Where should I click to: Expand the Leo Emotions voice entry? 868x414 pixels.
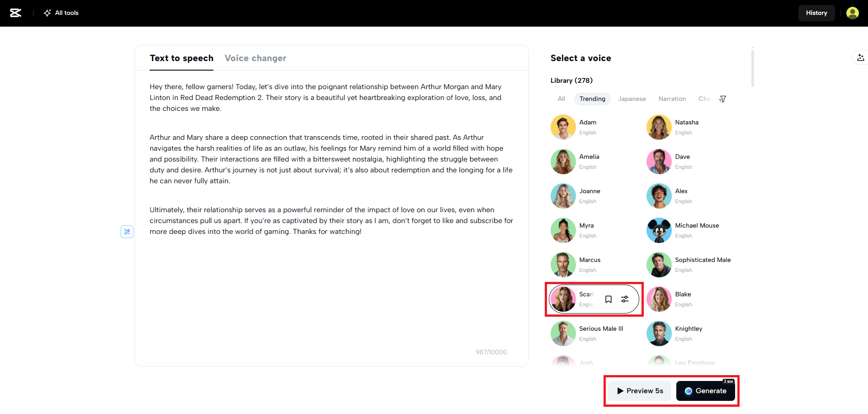695,362
